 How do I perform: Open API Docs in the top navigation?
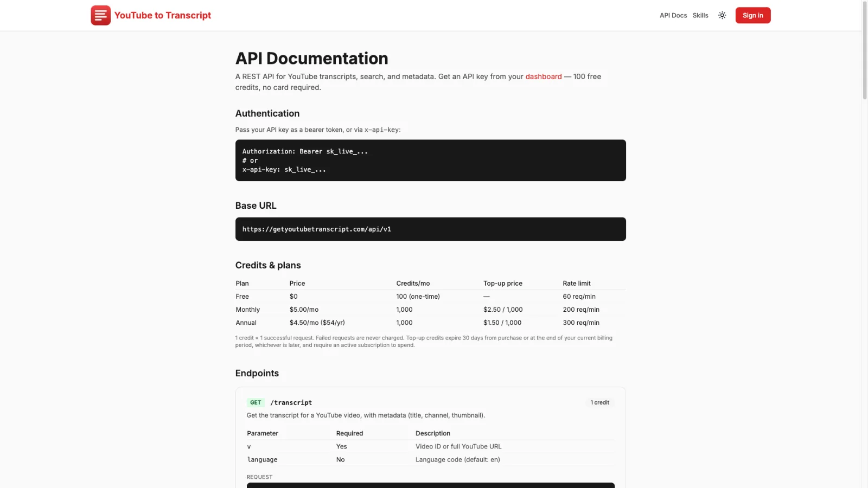673,15
